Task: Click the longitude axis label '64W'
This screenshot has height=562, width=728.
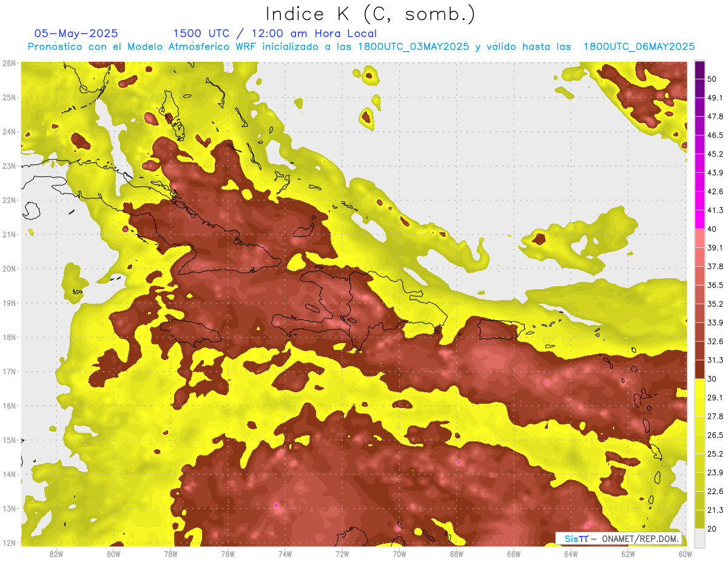Action: [570, 554]
